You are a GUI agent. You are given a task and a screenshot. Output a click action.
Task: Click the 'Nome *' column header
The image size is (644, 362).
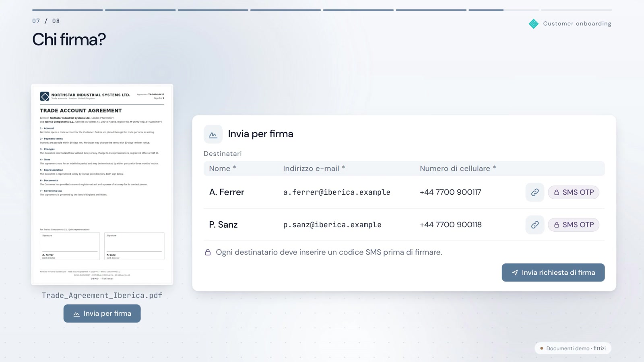coord(223,169)
